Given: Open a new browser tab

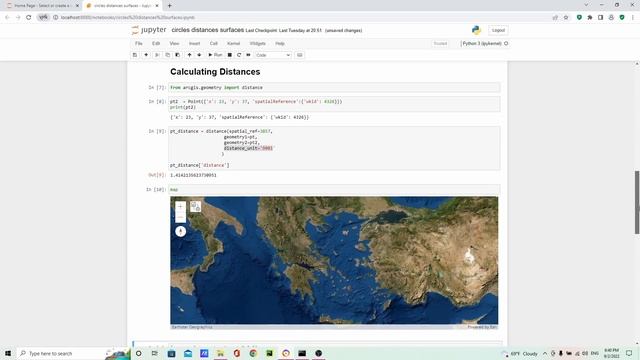Looking at the screenshot, I should tap(169, 6).
